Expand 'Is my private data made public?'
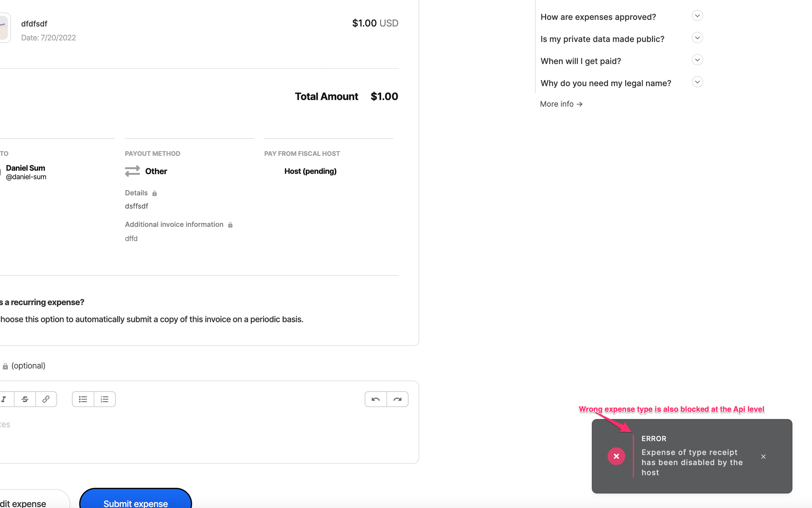 point(697,38)
